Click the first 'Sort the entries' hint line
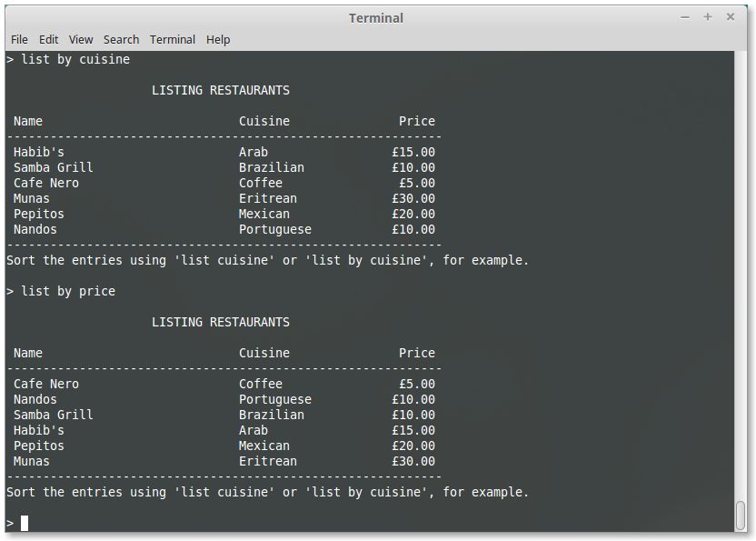 [x=267, y=260]
